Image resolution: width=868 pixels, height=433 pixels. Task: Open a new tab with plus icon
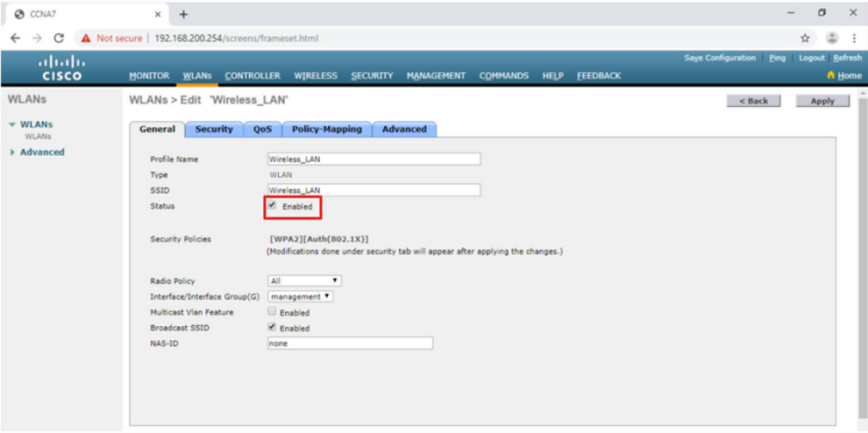184,14
